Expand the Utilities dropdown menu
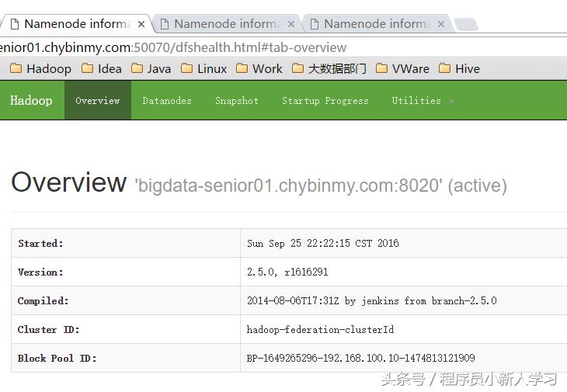 (423, 101)
